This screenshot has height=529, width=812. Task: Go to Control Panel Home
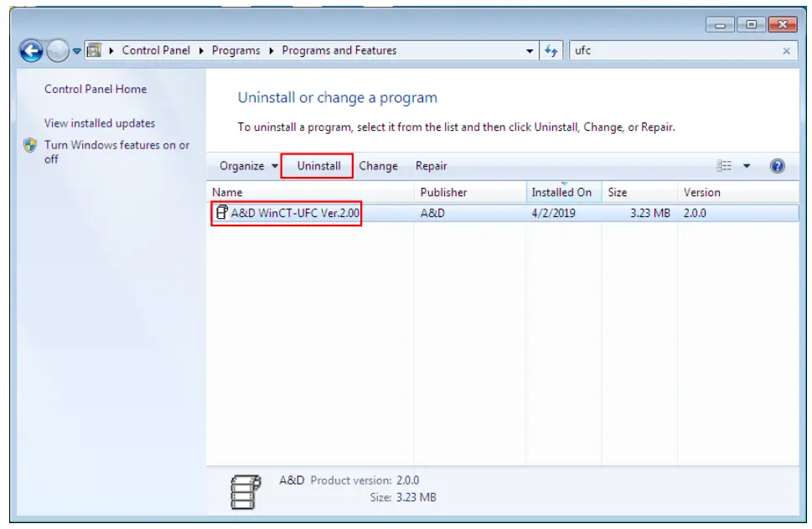94,89
